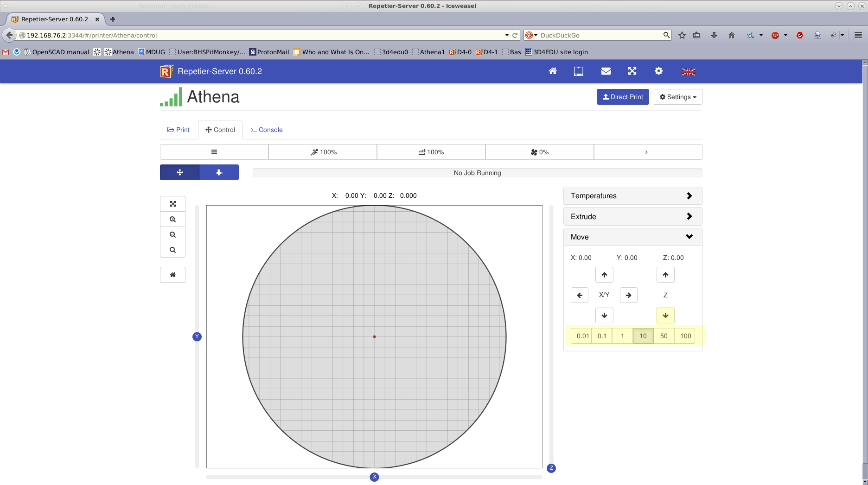Open the messages envelope icon
Screen dimensions: 868x485
click(606, 71)
